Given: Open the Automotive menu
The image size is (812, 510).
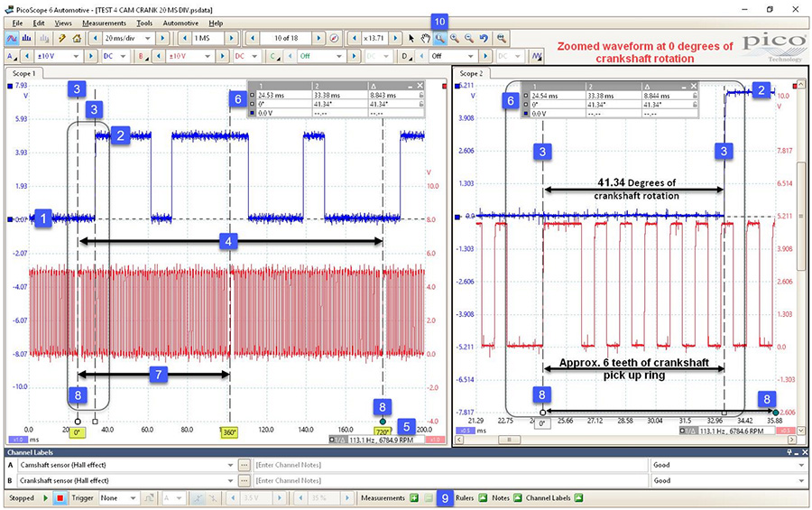Looking at the screenshot, I should (180, 23).
